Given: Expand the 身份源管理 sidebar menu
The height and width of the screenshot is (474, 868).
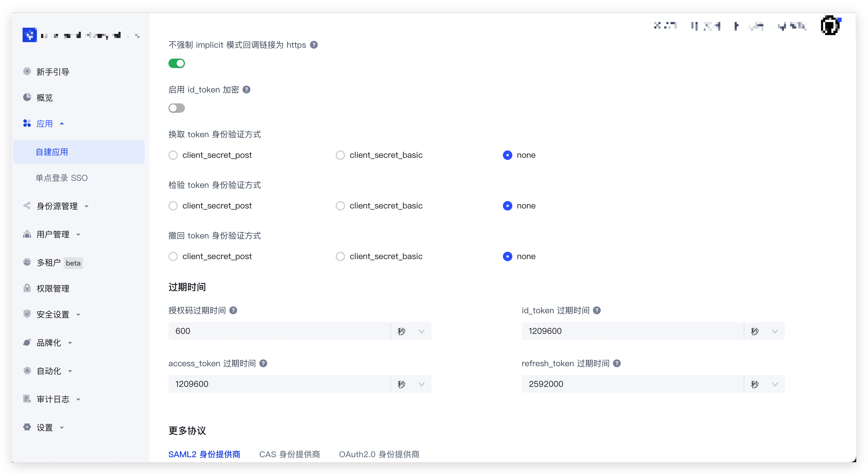Looking at the screenshot, I should click(57, 206).
